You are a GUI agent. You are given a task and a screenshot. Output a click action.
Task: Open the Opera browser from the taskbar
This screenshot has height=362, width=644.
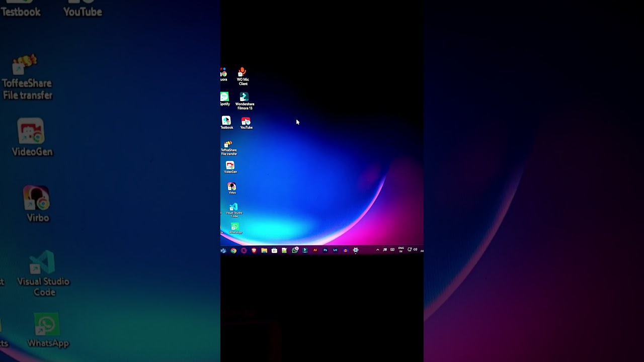[x=244, y=250]
